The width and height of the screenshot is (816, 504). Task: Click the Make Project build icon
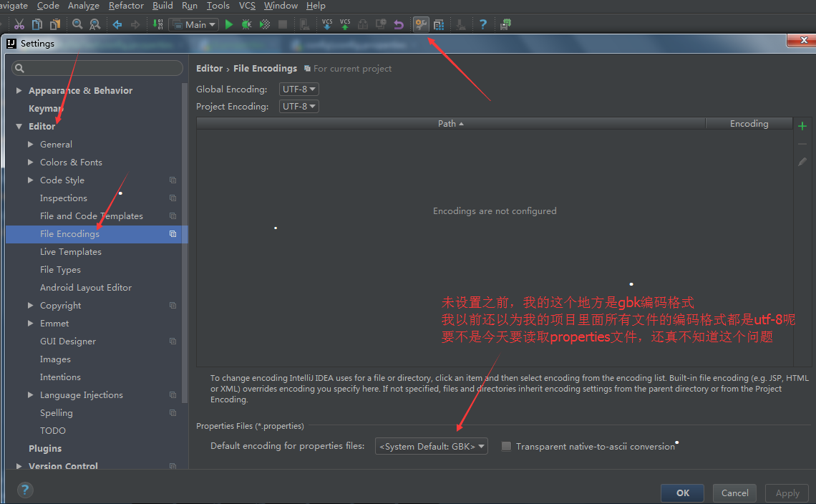(x=158, y=24)
